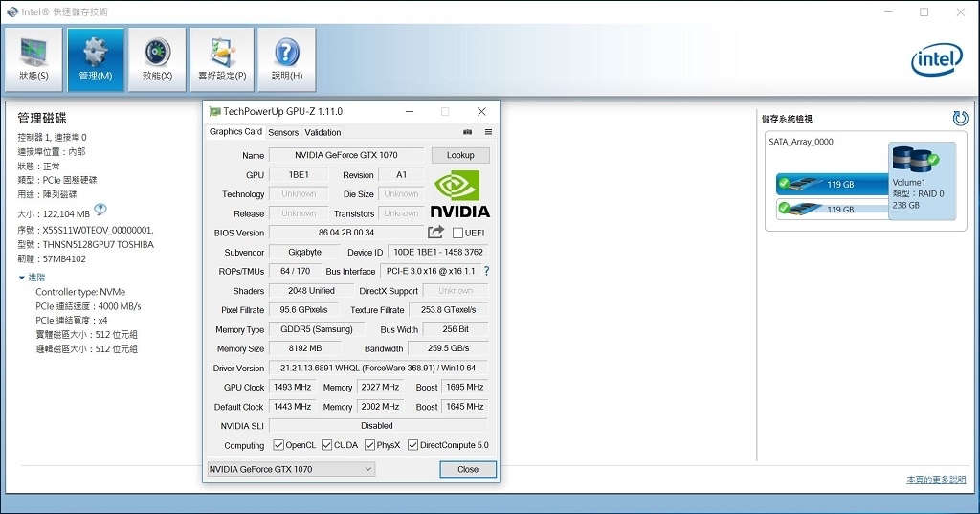The width and height of the screenshot is (980, 514).
Task: Close the GPU-Z window with X
Action: pyautogui.click(x=481, y=111)
